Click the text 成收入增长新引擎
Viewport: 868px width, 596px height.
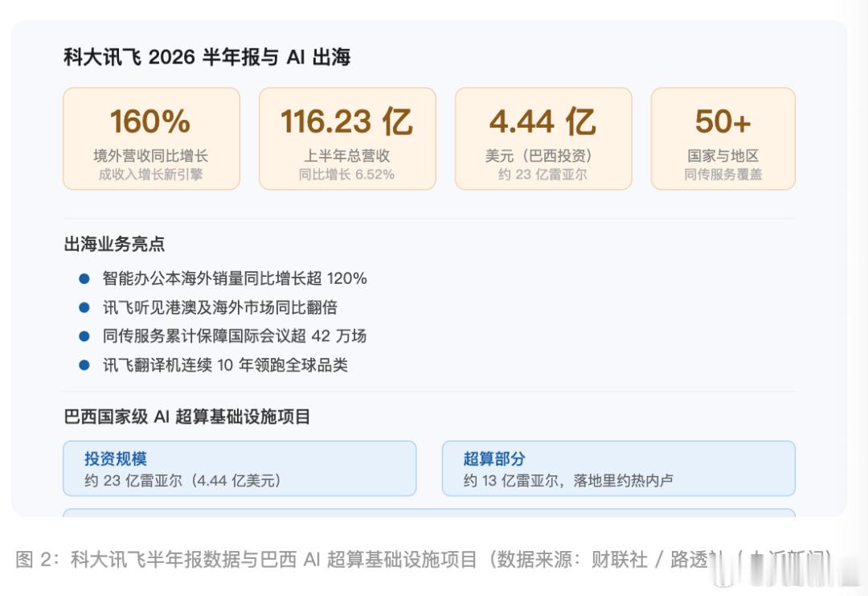150,175
